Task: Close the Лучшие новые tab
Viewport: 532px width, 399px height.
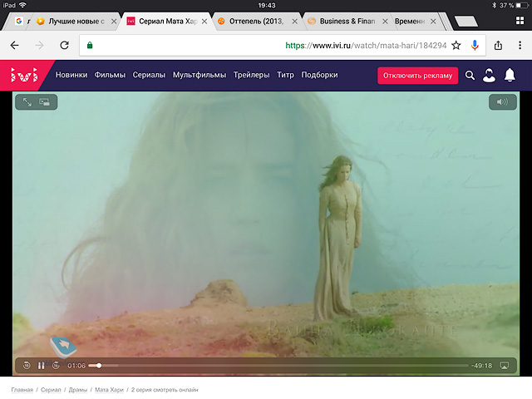Action: coord(114,22)
